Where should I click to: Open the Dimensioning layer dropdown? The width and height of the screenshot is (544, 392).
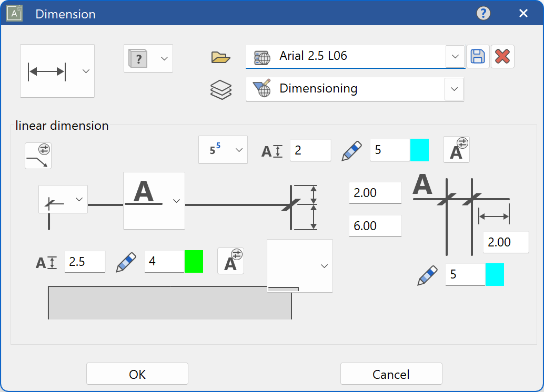click(453, 89)
